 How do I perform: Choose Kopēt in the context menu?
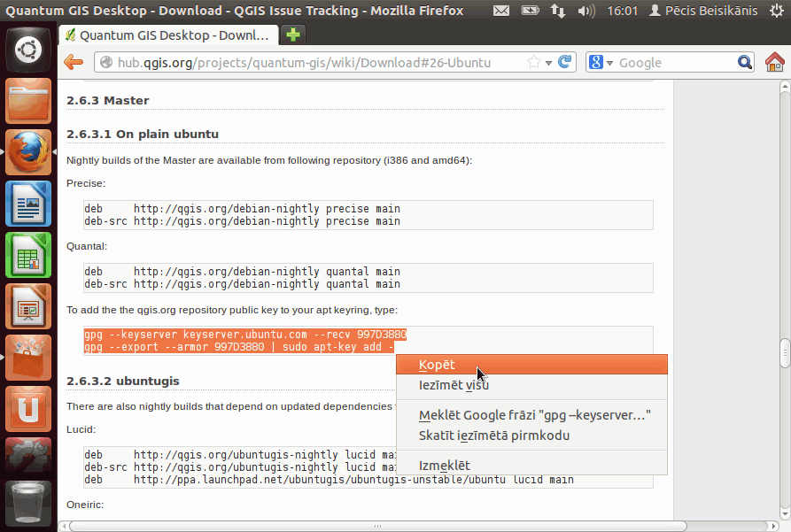coord(531,365)
